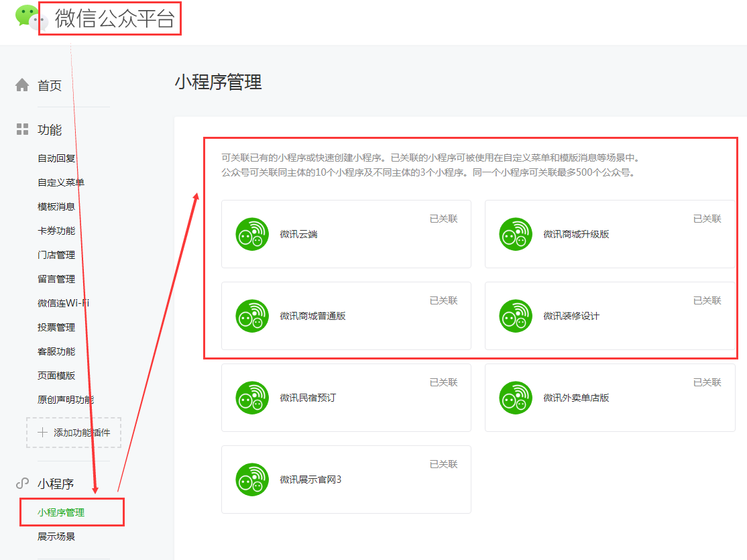Click the 微讯装修设计 mini program icon

516,316
